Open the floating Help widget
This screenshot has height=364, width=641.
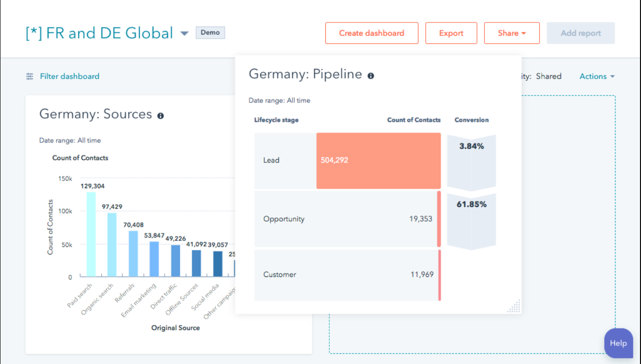[x=618, y=343]
